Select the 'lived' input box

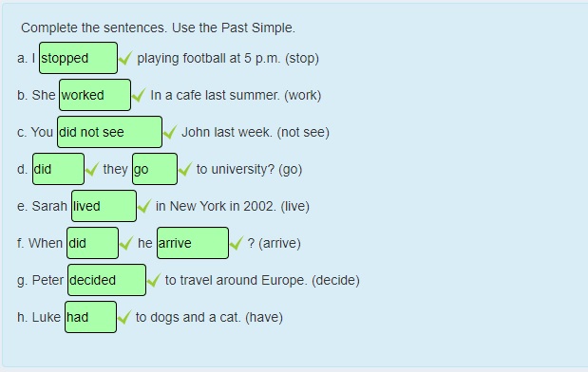104,206
